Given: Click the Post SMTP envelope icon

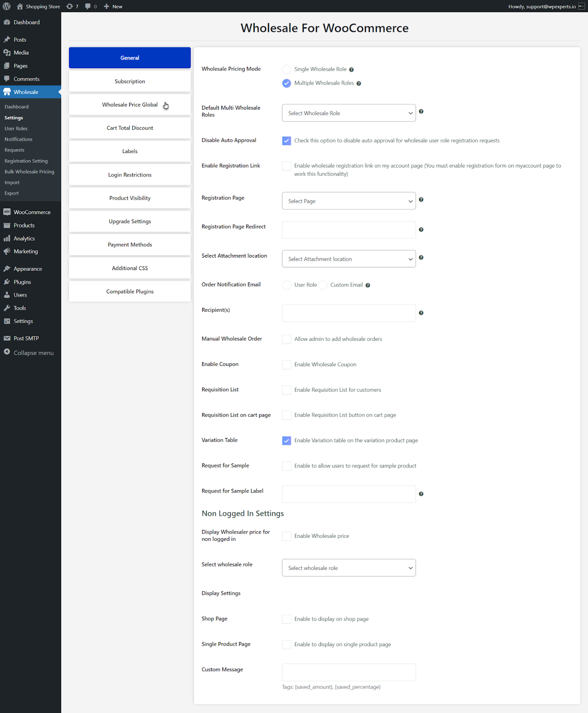Looking at the screenshot, I should pyautogui.click(x=7, y=338).
